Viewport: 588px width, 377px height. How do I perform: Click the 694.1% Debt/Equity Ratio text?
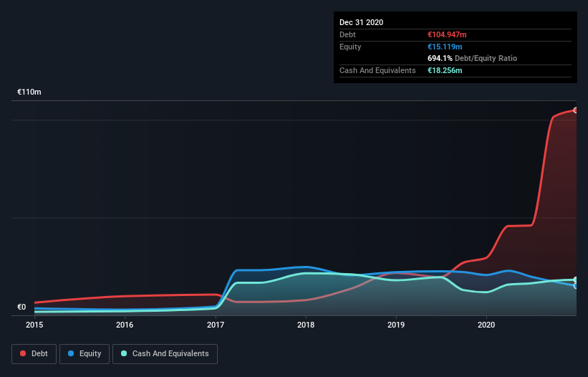472,58
